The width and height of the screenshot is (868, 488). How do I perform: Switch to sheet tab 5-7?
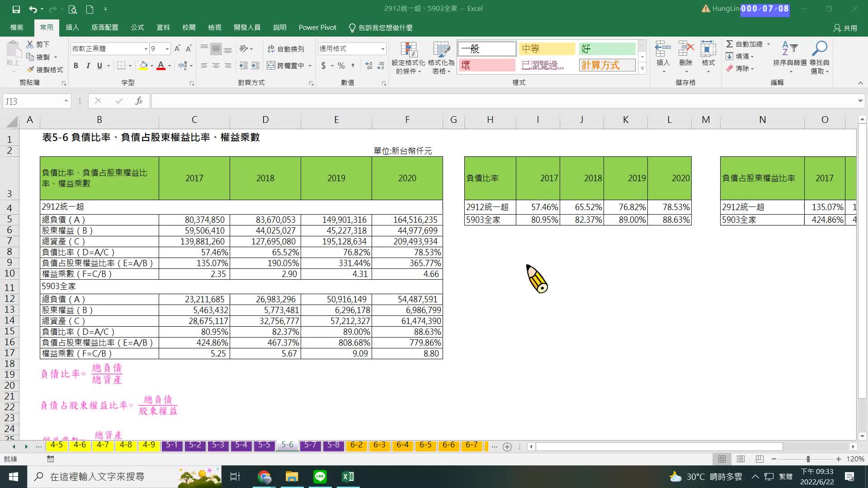310,445
